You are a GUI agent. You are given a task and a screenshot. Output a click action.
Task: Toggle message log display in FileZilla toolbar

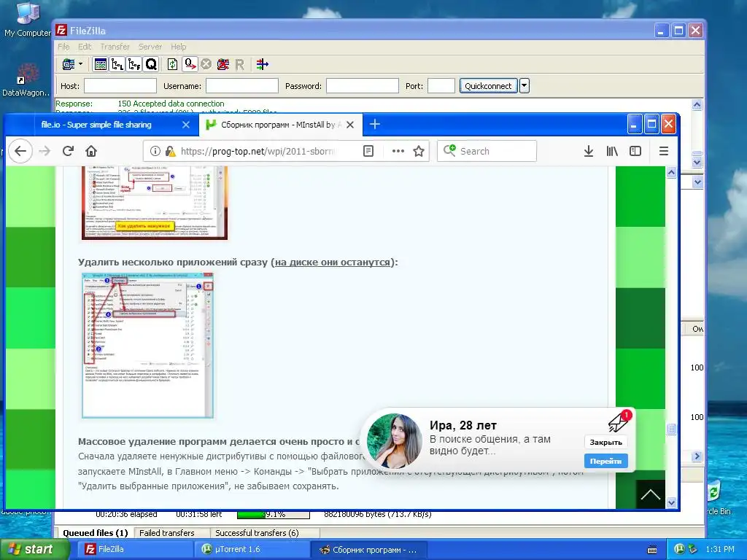click(x=101, y=64)
